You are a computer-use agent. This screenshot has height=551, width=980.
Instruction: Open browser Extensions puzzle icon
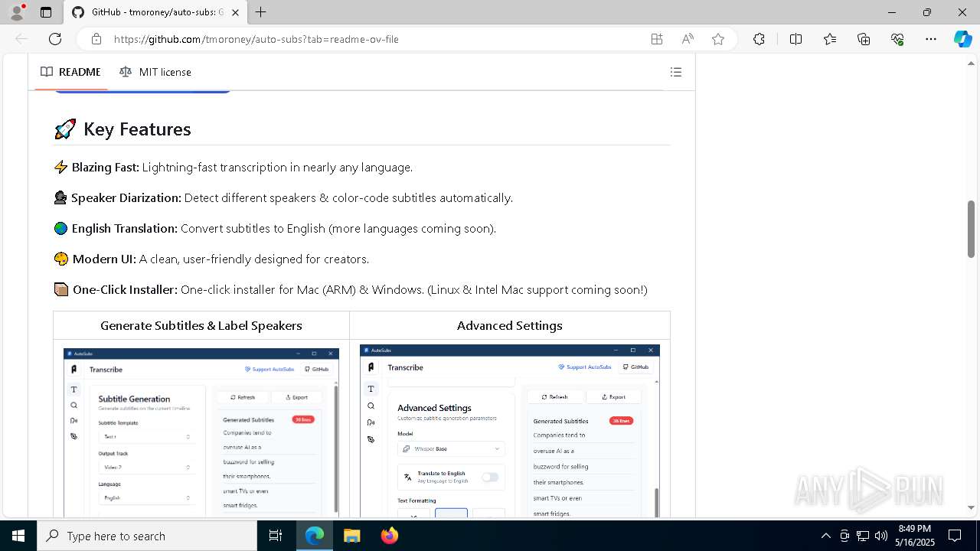point(759,39)
